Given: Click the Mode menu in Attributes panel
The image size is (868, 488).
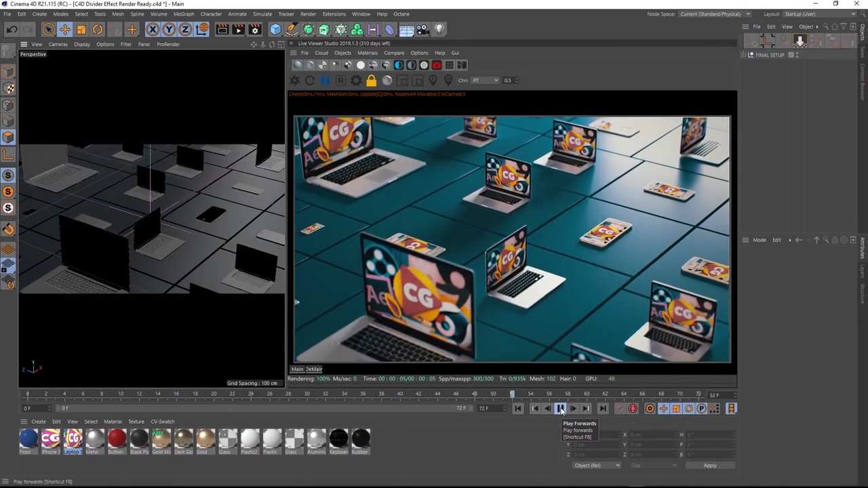Looking at the screenshot, I should coord(759,240).
